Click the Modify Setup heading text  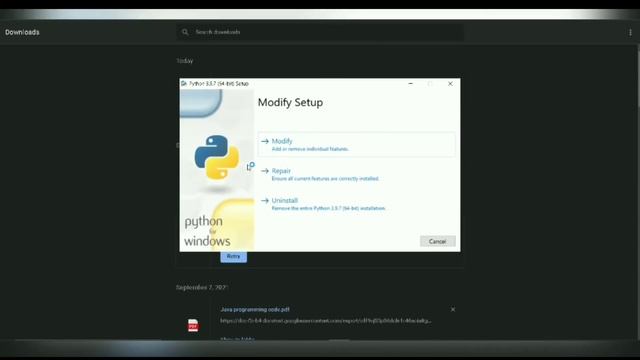coord(290,102)
